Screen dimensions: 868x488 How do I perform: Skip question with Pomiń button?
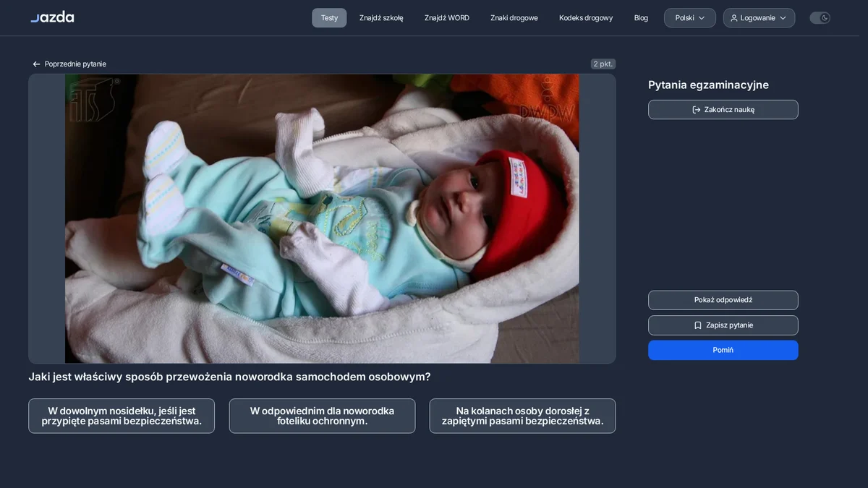tap(723, 350)
